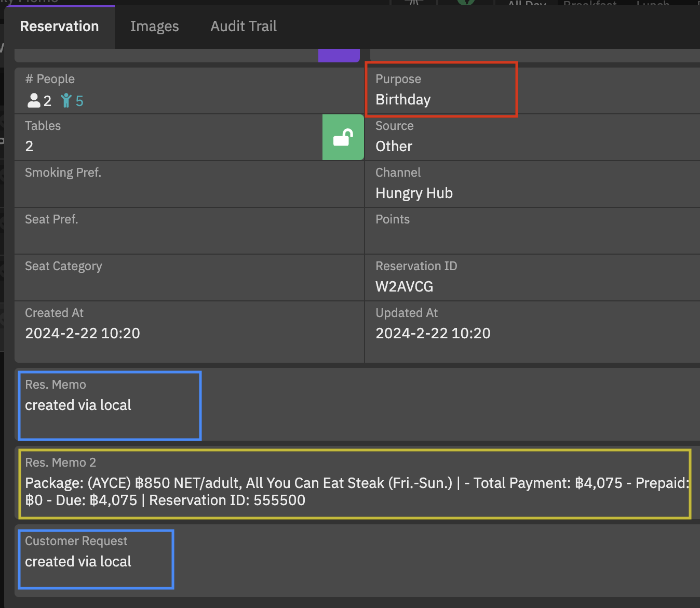The image size is (700, 608).
Task: Select the Reservation tab
Action: pyautogui.click(x=59, y=27)
